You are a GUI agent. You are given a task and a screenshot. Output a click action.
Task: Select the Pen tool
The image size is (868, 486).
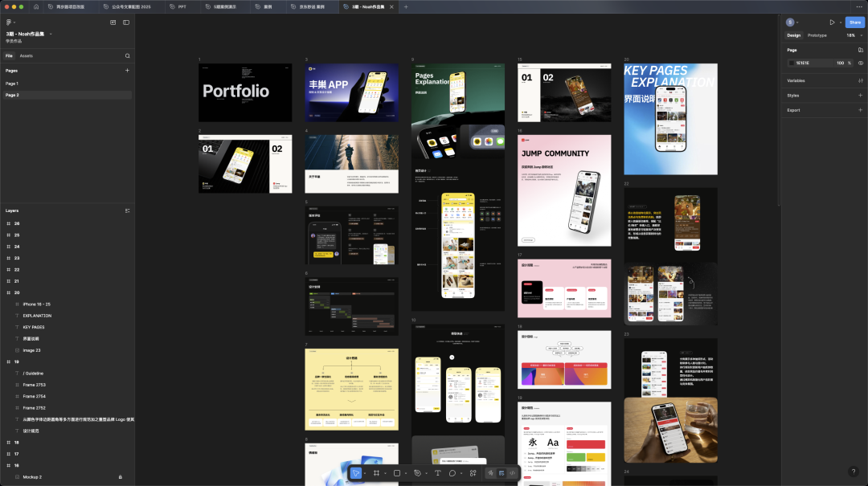[x=416, y=473]
